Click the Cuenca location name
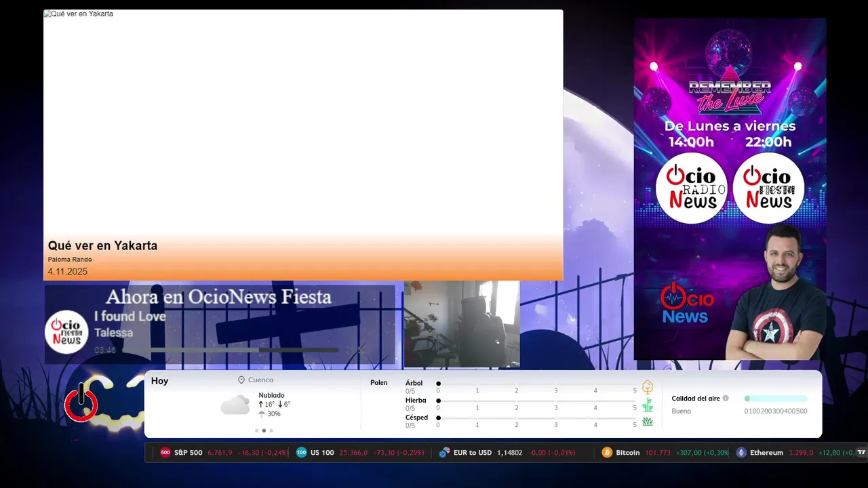Screen dimensions: 868x488 (x=261, y=380)
